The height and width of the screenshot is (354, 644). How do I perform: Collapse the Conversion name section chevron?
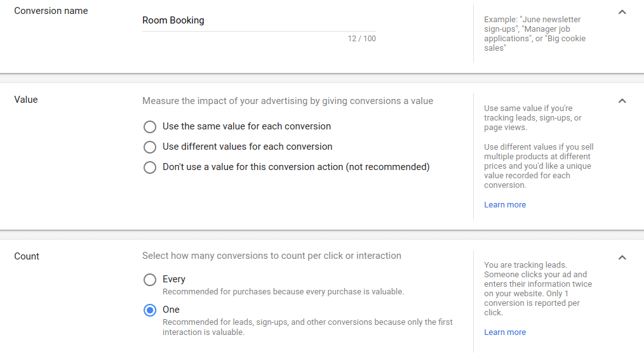[622, 12]
